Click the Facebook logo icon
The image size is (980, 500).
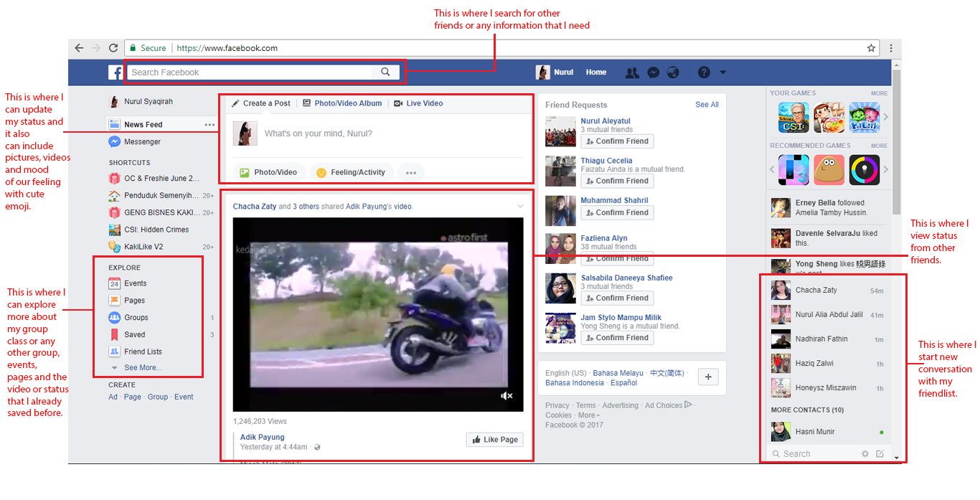click(x=116, y=72)
